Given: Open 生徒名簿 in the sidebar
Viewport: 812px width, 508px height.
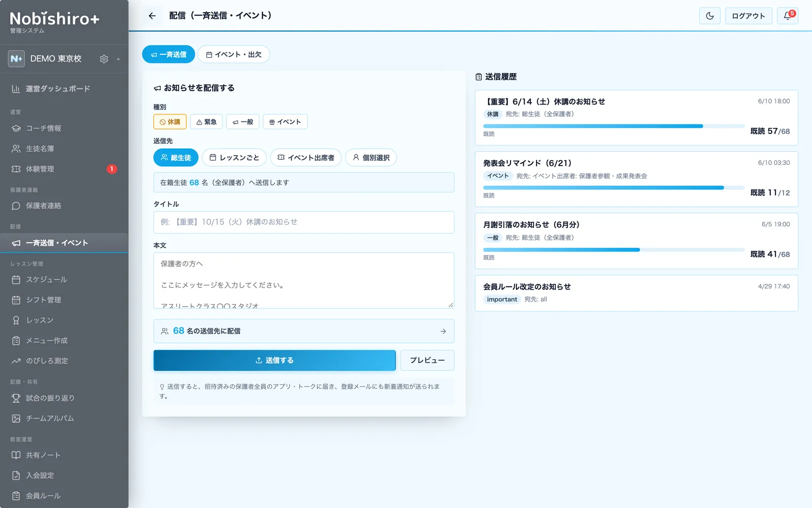Looking at the screenshot, I should 64,149.
